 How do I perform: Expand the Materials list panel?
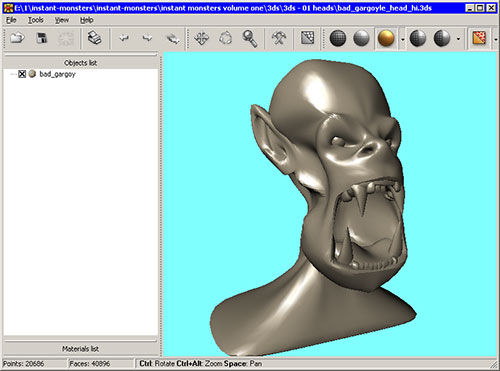pos(80,349)
